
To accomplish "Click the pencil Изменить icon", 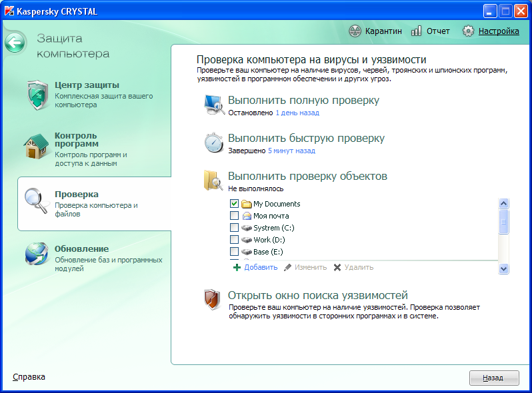I will pyautogui.click(x=288, y=268).
